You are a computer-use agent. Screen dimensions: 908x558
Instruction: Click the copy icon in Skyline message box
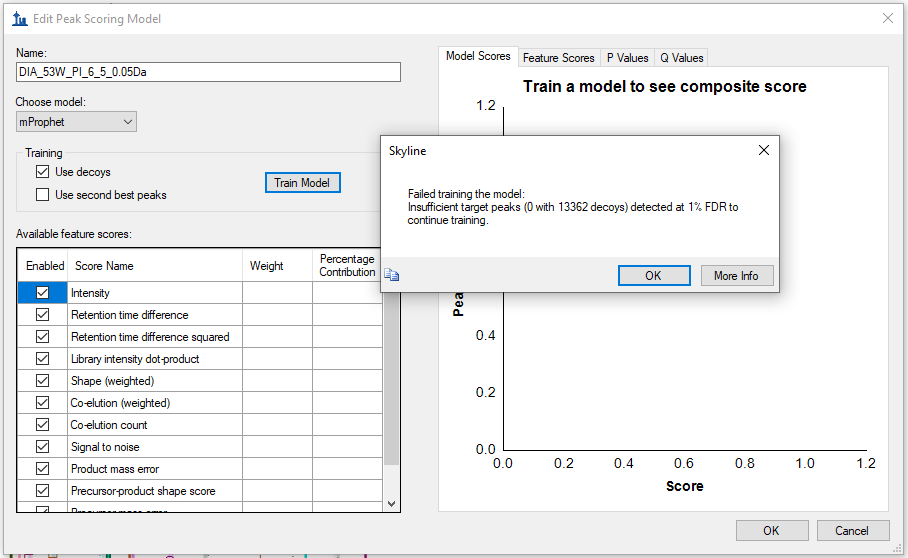pyautogui.click(x=392, y=276)
